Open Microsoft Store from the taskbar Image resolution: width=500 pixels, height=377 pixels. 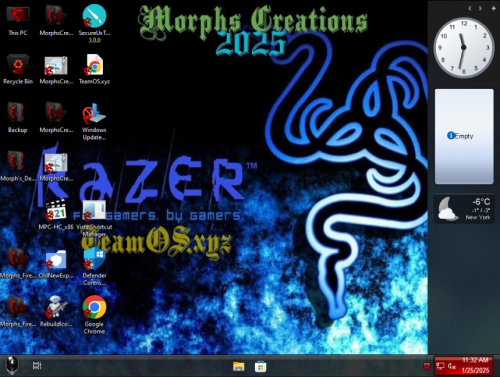[x=260, y=367]
